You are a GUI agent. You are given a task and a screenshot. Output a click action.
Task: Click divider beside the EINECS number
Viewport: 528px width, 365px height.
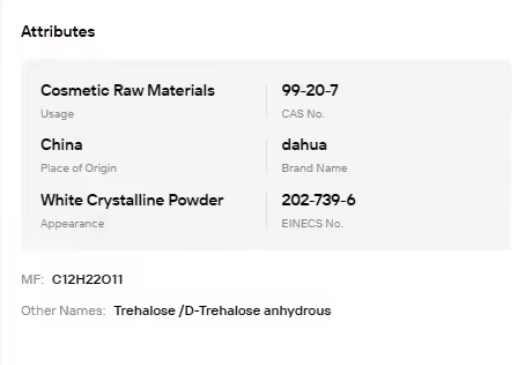266,211
